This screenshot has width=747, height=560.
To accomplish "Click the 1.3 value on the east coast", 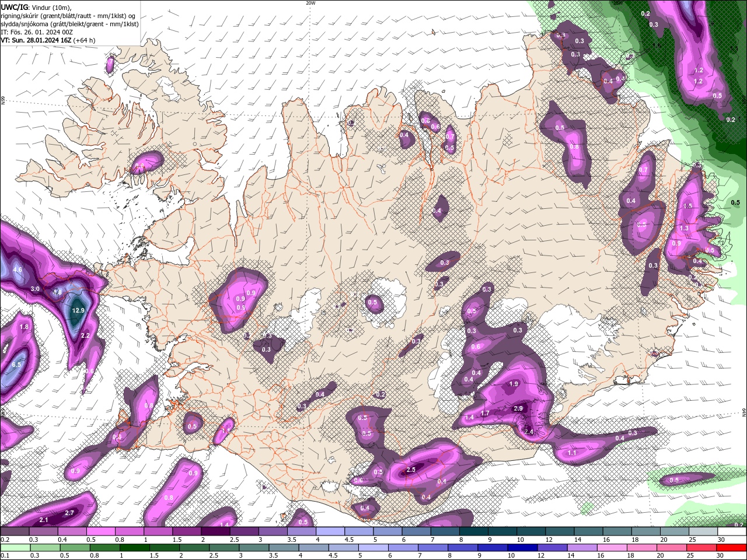I will point(685,229).
